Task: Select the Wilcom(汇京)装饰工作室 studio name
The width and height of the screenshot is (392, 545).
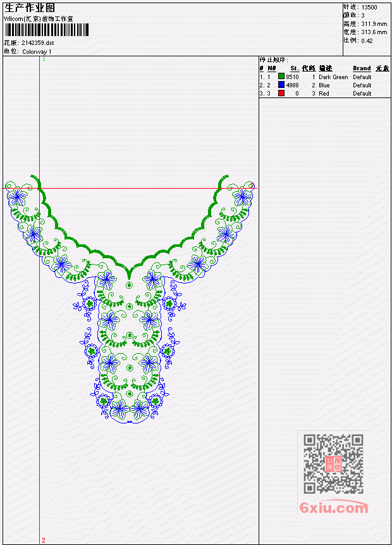Action: tap(39, 19)
